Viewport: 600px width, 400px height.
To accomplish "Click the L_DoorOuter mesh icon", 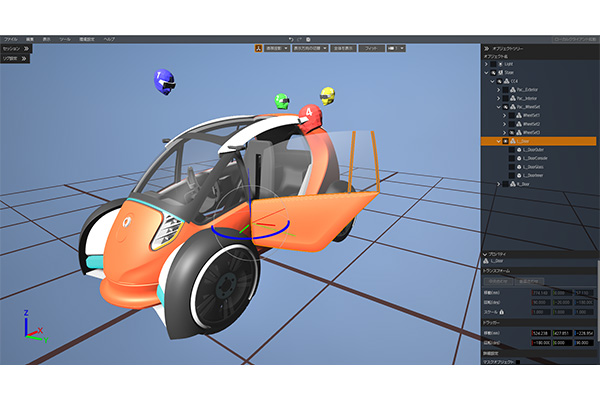I will tap(519, 150).
